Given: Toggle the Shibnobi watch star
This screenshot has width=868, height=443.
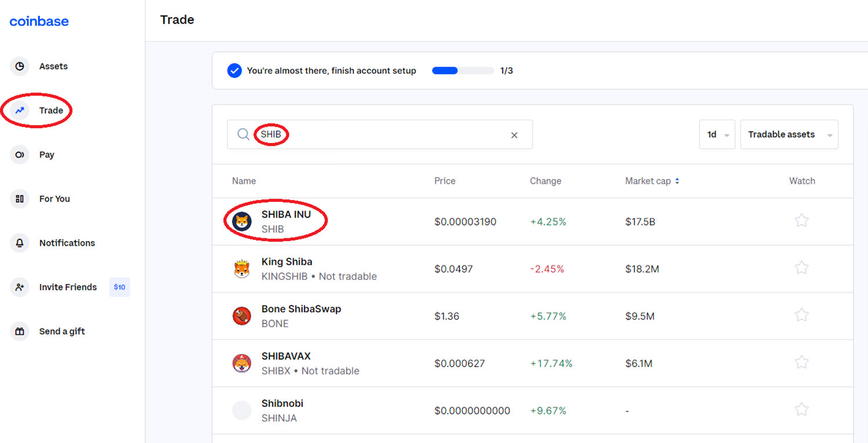Looking at the screenshot, I should coord(801,410).
